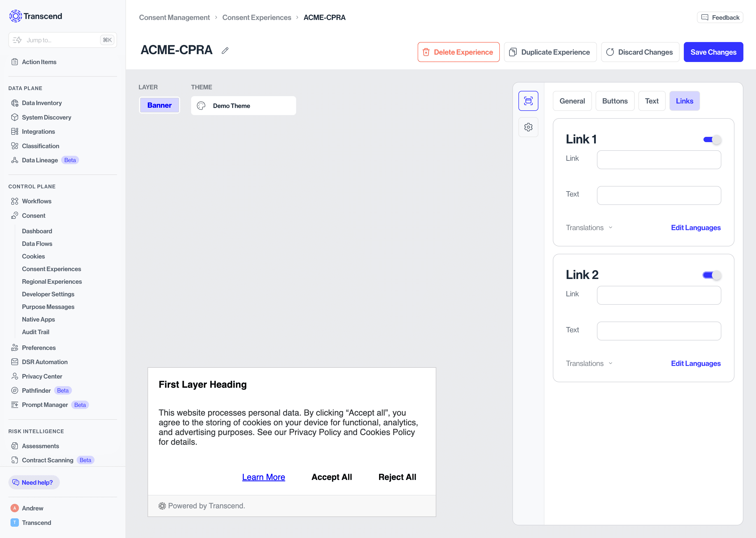Click the Prompt Manager icon
This screenshot has height=538, width=756.
click(14, 405)
